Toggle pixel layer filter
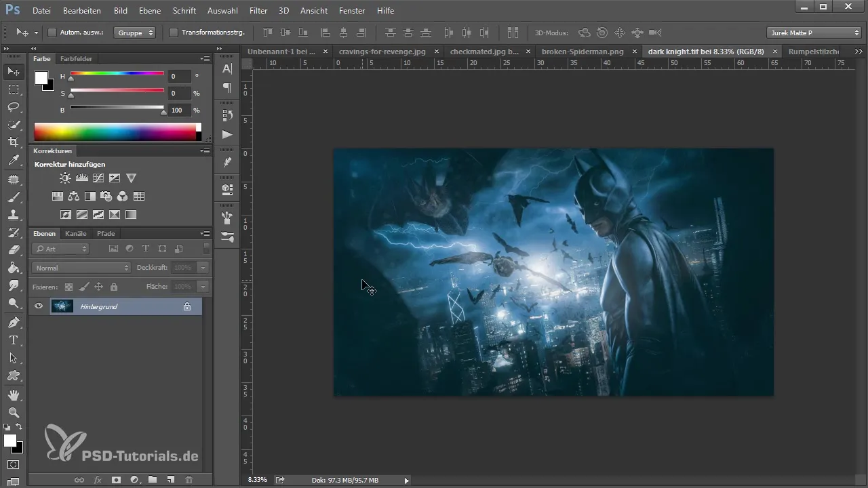The width and height of the screenshot is (868, 488). (113, 249)
